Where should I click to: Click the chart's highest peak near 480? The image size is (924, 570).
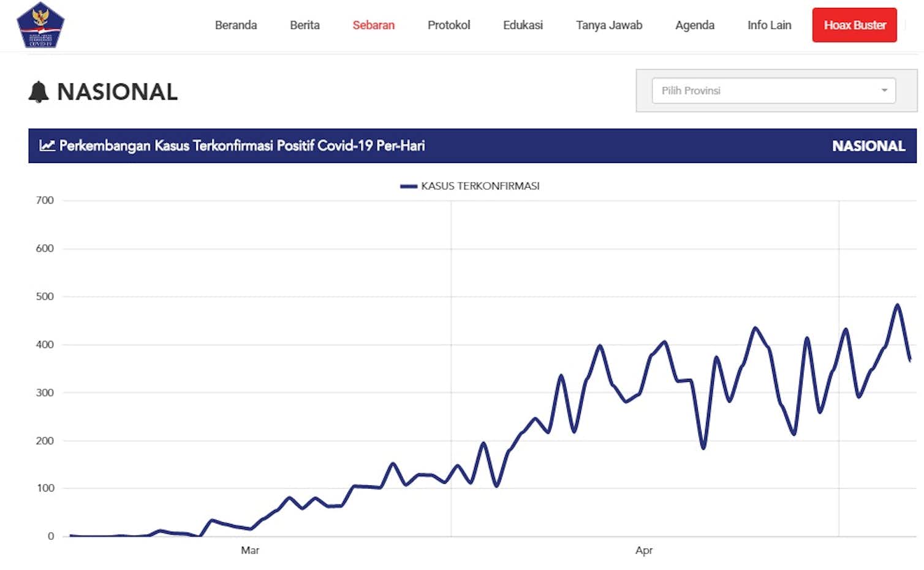pos(898,305)
